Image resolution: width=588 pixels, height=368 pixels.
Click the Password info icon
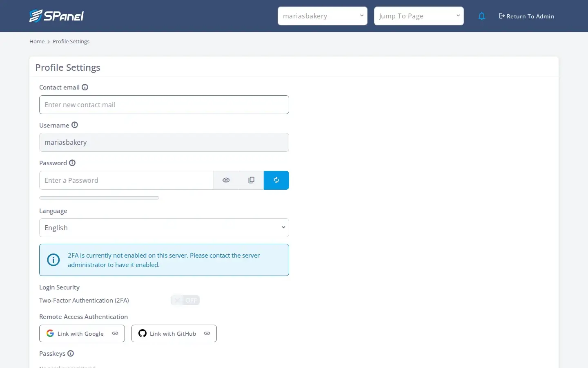[x=72, y=163]
